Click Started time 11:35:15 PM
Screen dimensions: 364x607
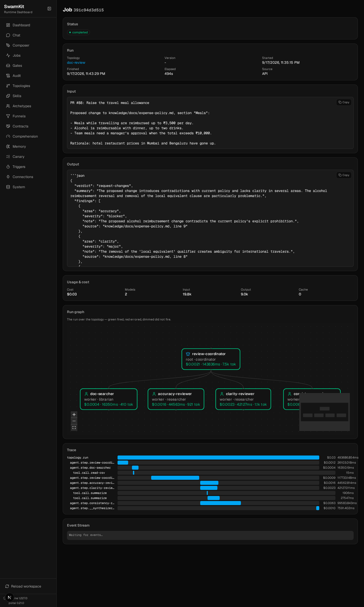(x=281, y=62)
